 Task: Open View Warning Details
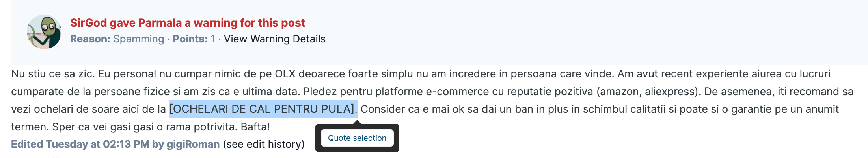click(274, 39)
